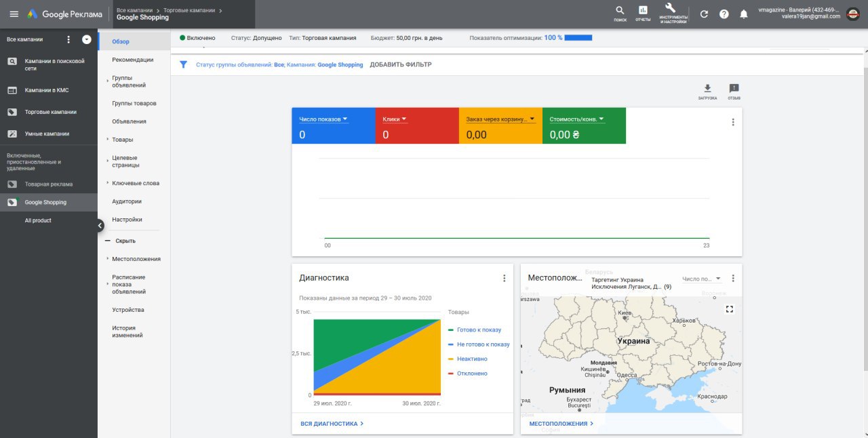Click the Торговые кампании breadcrumb
Screen dimensions: 868x438
click(x=191, y=10)
